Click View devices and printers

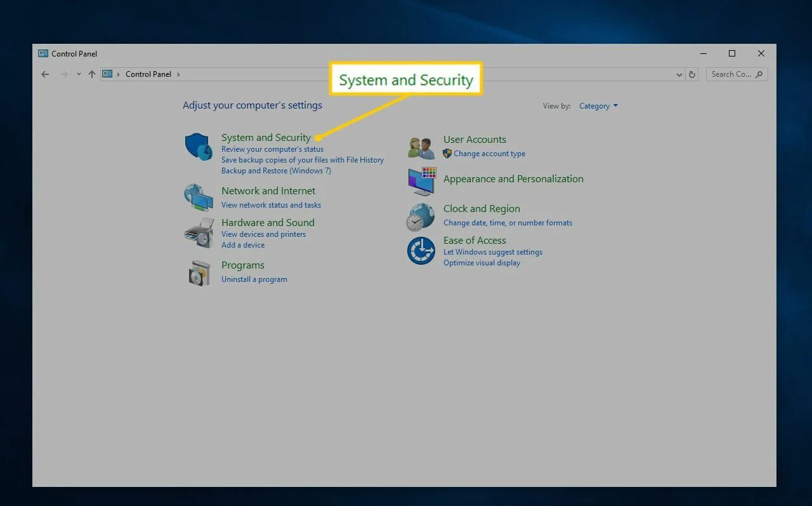coord(263,234)
